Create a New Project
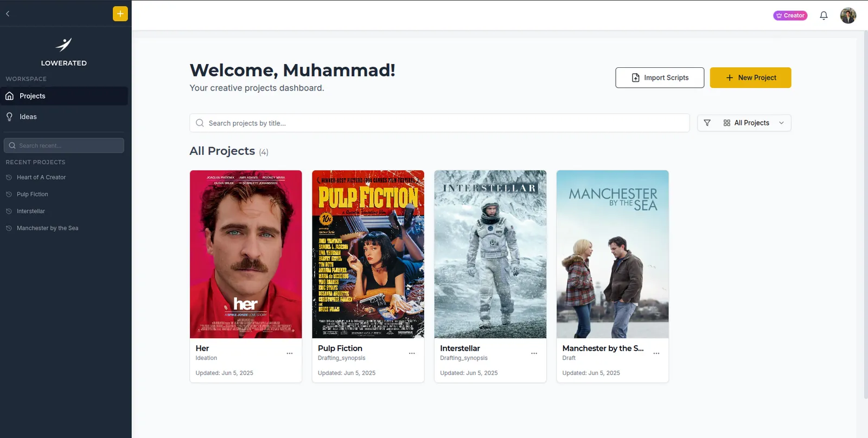 tap(751, 78)
